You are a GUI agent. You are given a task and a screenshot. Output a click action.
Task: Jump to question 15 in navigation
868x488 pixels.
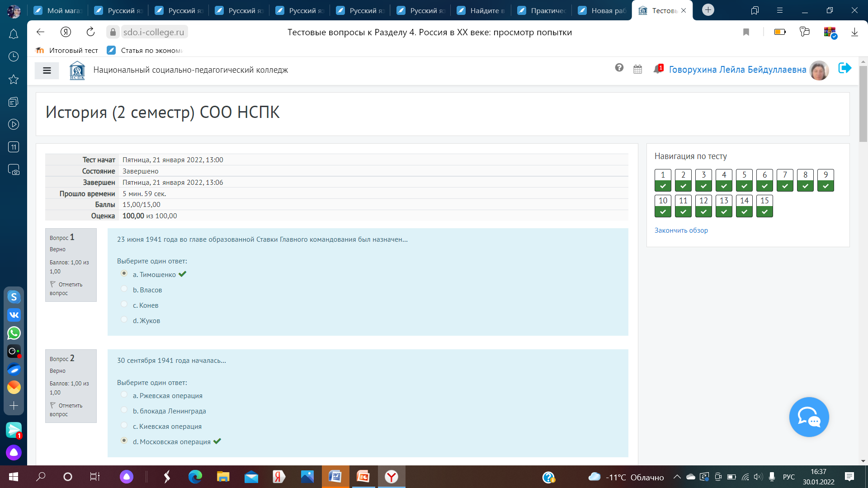[x=764, y=206]
